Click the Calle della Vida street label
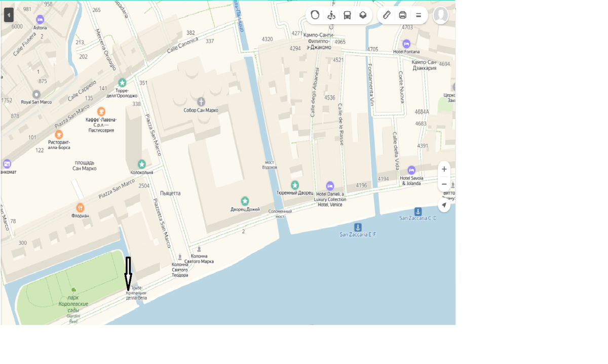The height and width of the screenshot is (364, 608). coord(395,151)
